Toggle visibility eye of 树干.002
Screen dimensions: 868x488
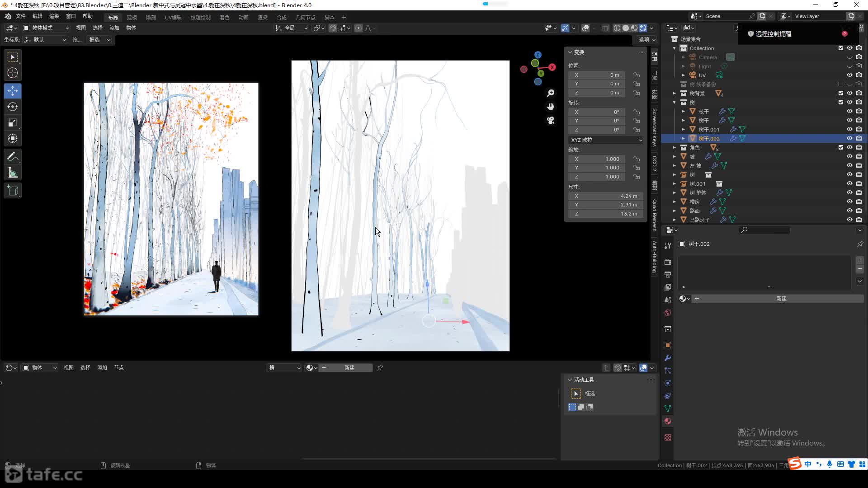849,138
